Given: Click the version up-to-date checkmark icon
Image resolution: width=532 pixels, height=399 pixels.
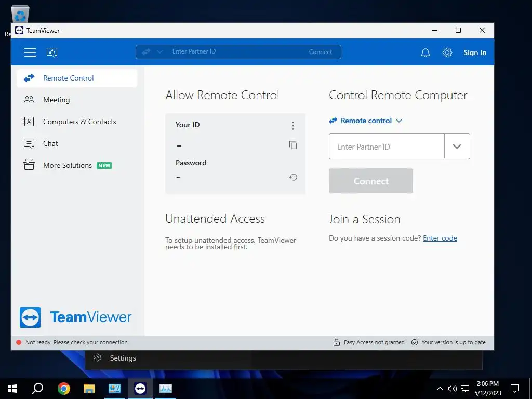Looking at the screenshot, I should click(x=414, y=342).
